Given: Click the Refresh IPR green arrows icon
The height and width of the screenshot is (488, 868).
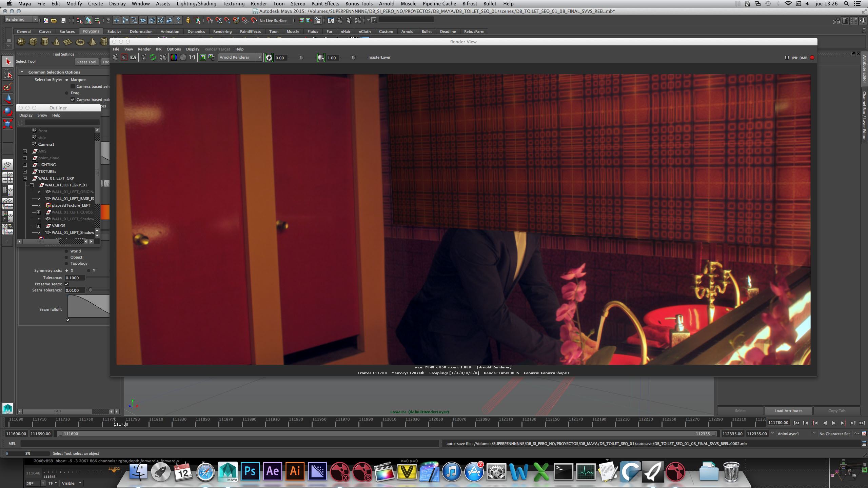Looking at the screenshot, I should click(x=153, y=57).
